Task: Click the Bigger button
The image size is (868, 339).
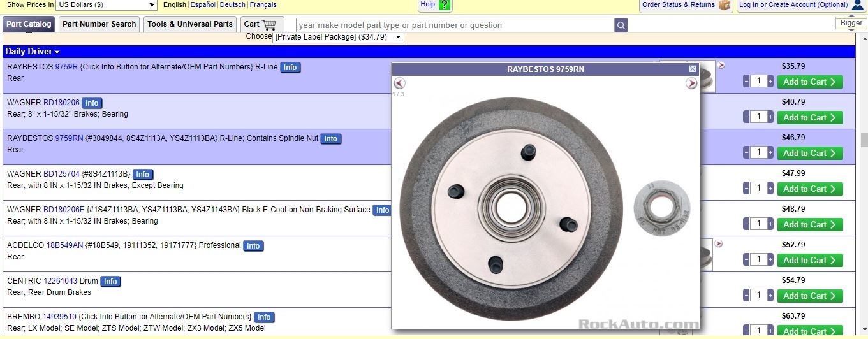Action: click(851, 23)
